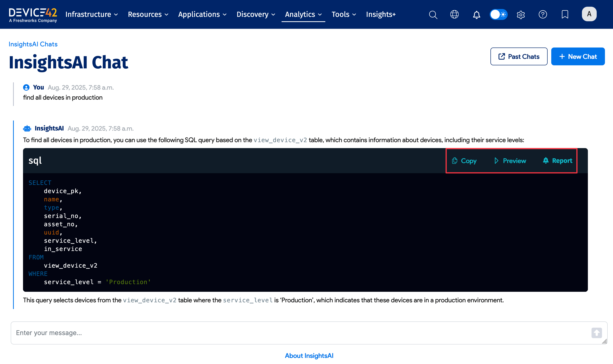Toggle the light/dark theme switch
The width and height of the screenshot is (613, 364).
(x=499, y=15)
